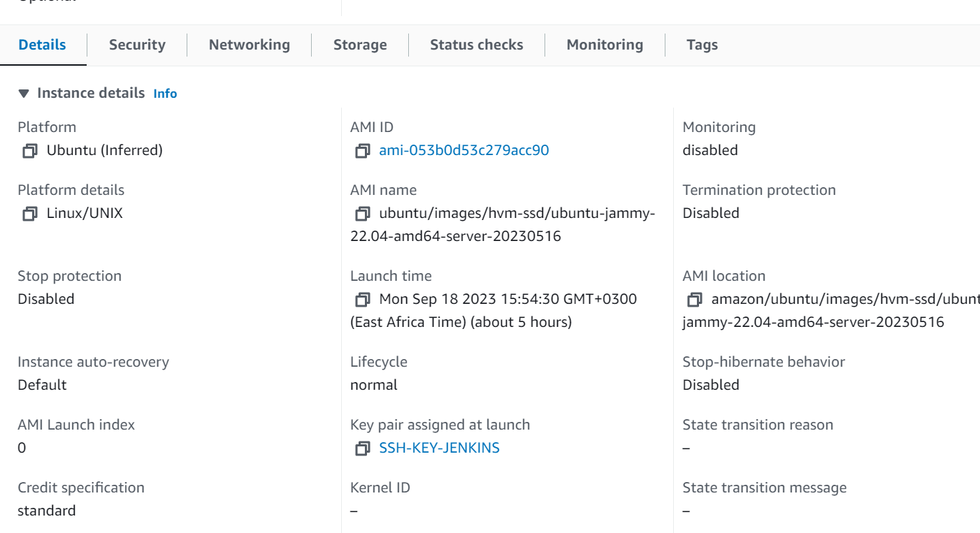Image resolution: width=980 pixels, height=533 pixels.
Task: Copy the AMI ID to clipboard
Action: point(362,151)
